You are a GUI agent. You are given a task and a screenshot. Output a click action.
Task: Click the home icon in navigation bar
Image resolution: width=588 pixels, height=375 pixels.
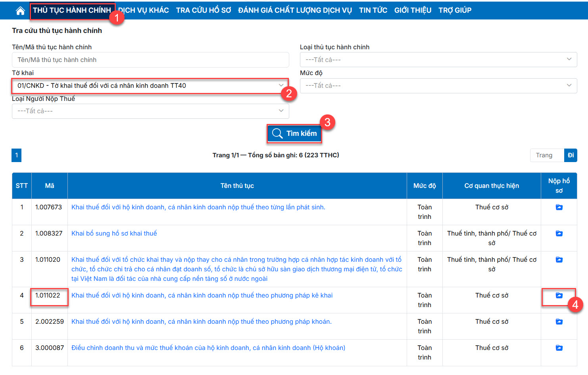[x=20, y=11]
